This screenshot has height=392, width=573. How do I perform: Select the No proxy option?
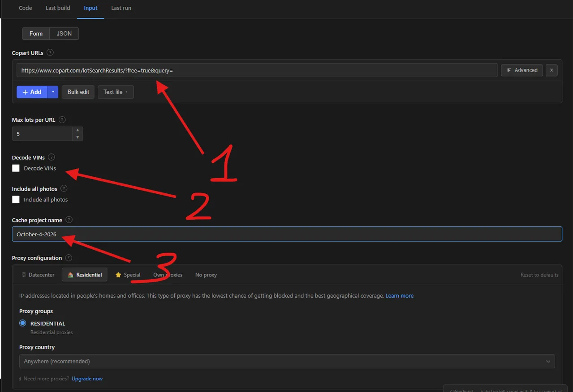[206, 275]
